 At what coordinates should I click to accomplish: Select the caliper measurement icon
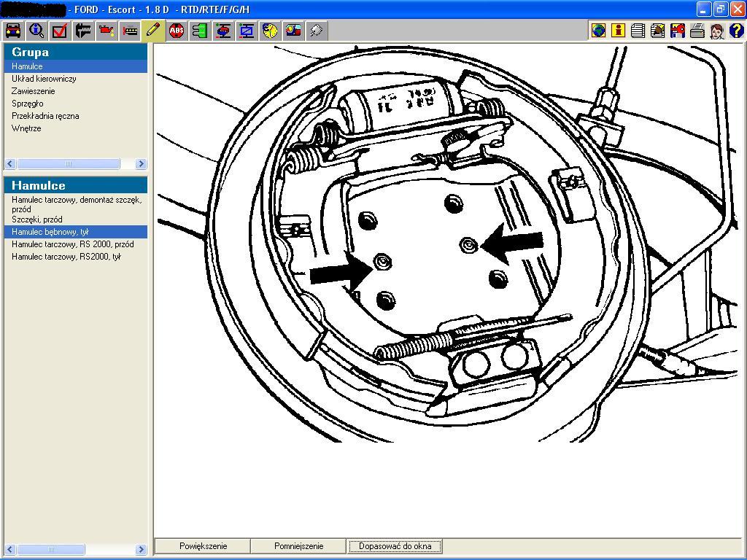(83, 31)
